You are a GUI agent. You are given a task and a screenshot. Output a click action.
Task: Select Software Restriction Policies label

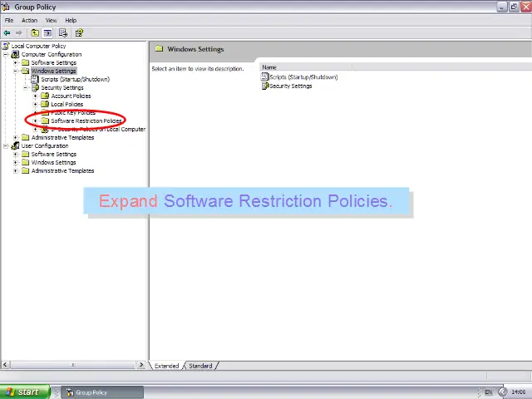(x=86, y=121)
